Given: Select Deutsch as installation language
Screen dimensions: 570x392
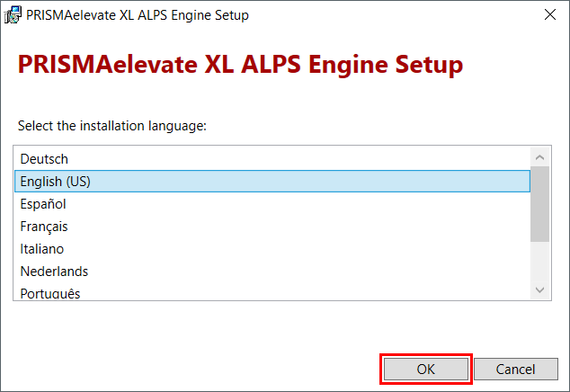Looking at the screenshot, I should pos(272,159).
